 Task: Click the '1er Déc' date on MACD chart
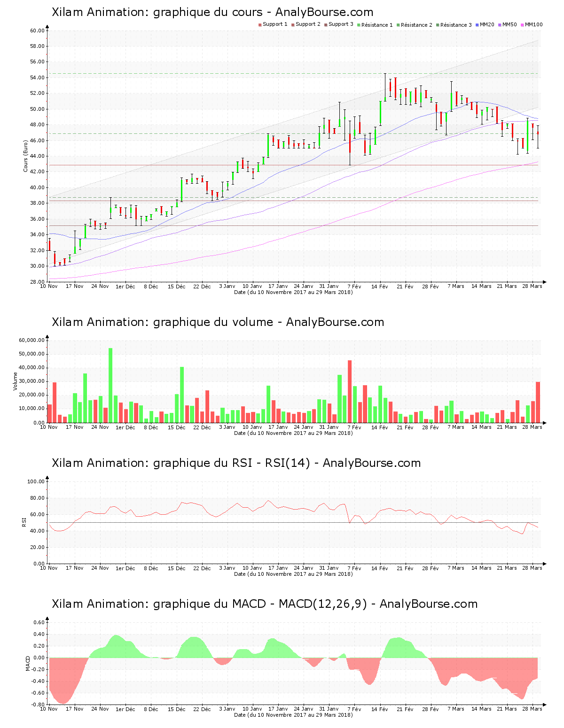(125, 709)
